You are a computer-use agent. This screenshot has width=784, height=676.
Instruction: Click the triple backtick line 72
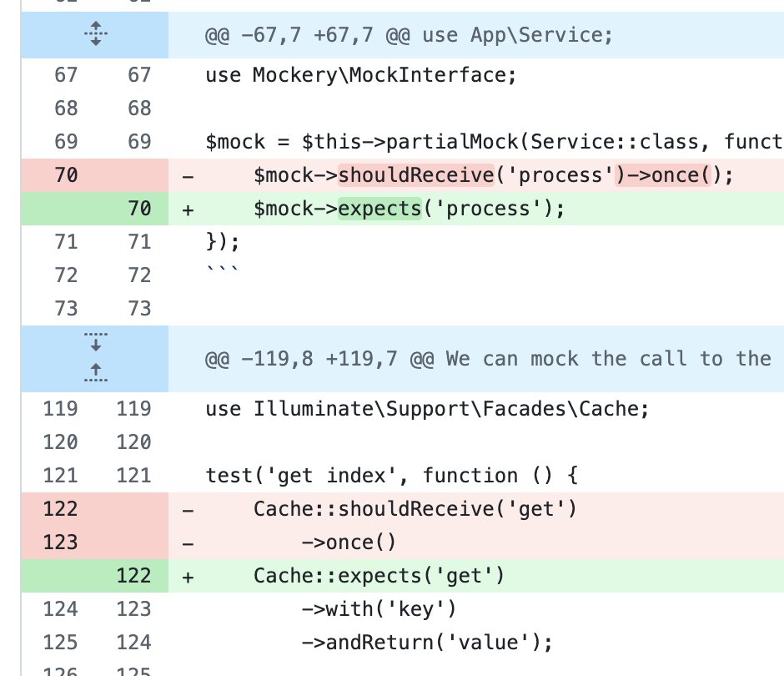[x=223, y=270]
